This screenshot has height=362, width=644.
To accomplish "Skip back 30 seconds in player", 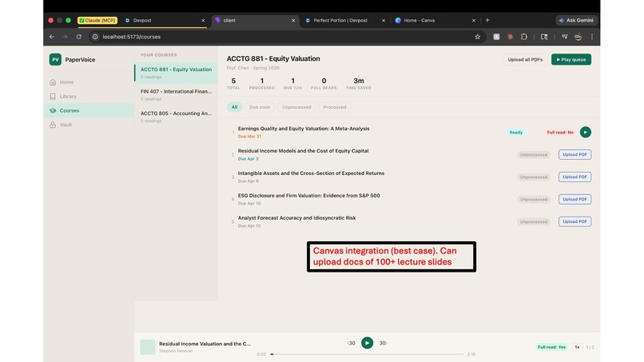I will click(352, 343).
